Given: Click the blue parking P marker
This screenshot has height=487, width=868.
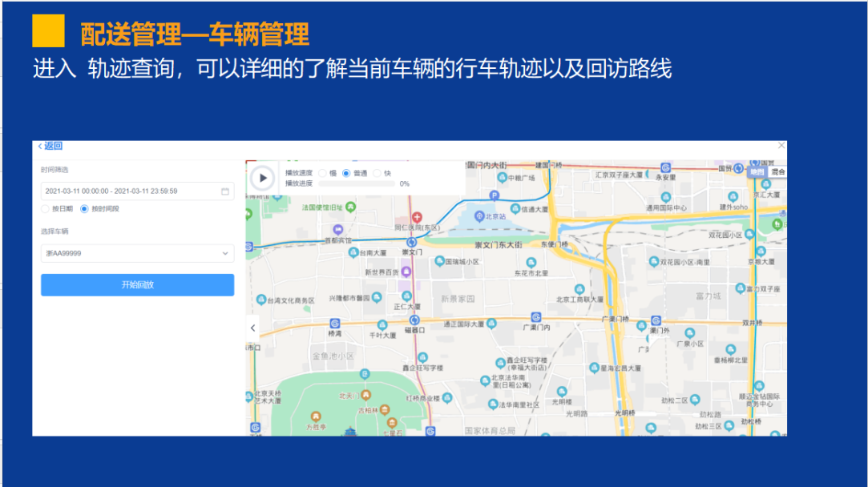Looking at the screenshot, I should [x=495, y=195].
